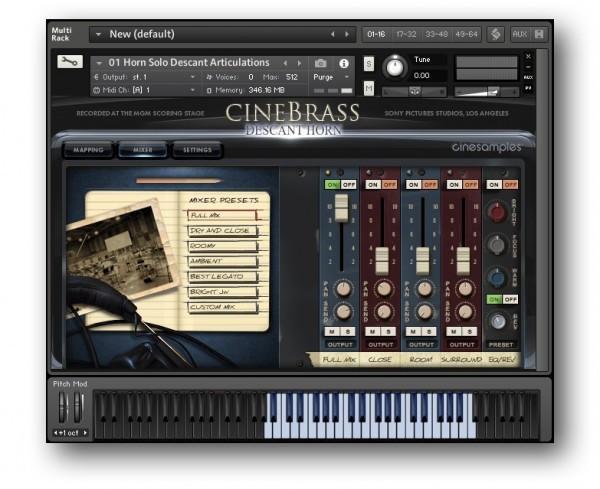The image size is (600, 489).
Task: Click the Kontakt logo button in rack header
Action: coord(496,34)
